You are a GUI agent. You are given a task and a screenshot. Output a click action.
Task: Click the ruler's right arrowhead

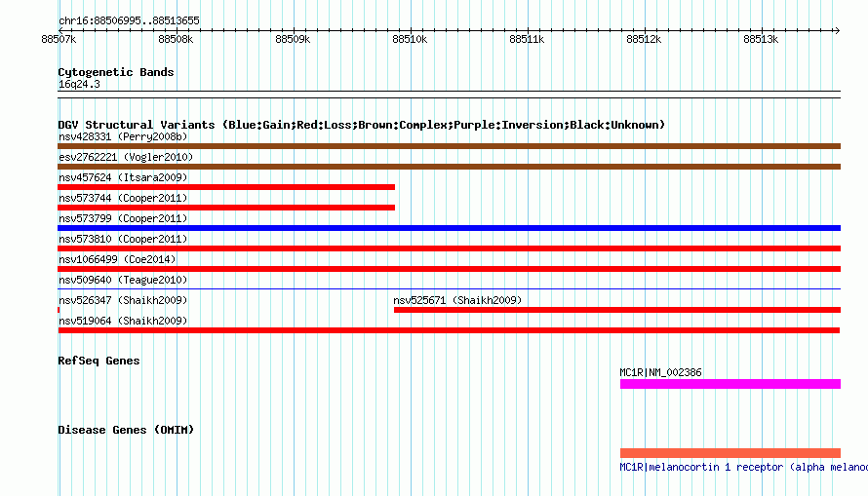837,30
